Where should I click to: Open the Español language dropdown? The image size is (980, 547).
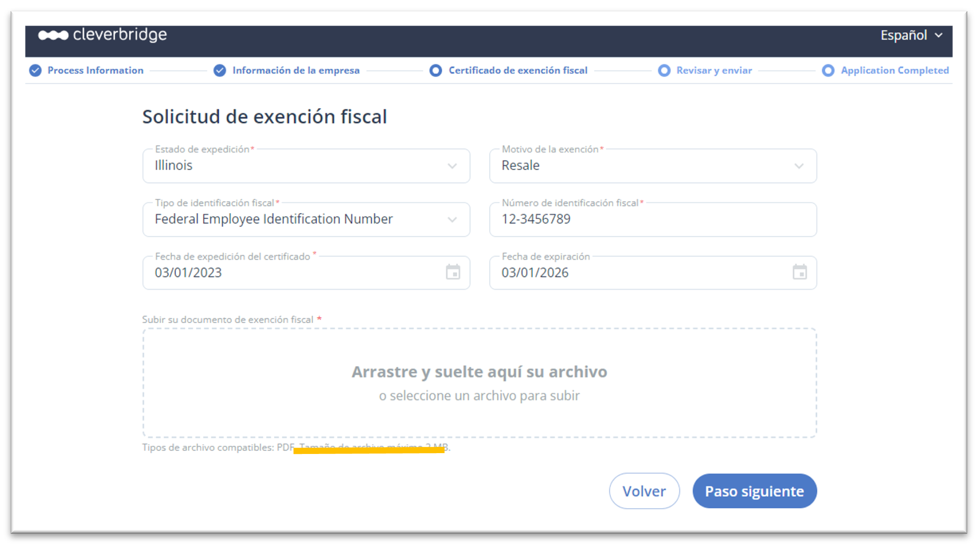tap(912, 35)
